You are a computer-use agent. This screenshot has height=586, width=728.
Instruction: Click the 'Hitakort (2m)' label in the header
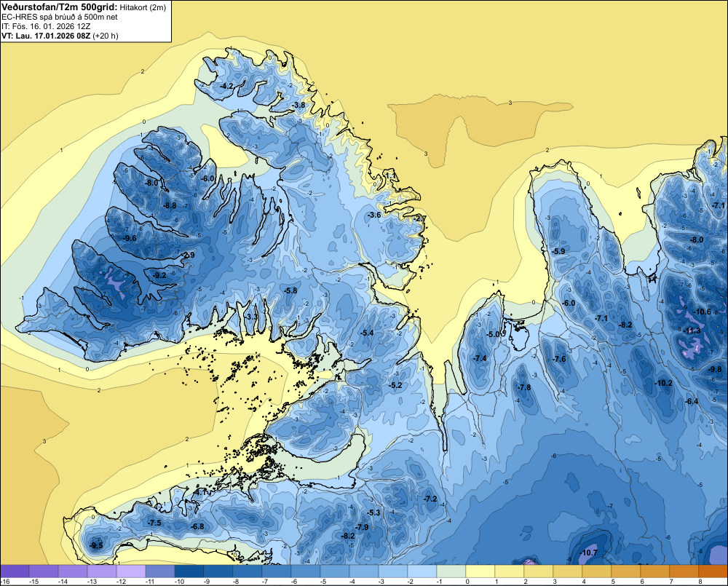pos(142,7)
